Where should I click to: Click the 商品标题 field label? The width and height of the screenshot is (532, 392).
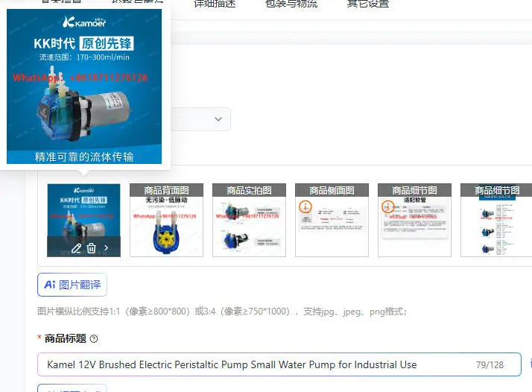click(x=65, y=338)
